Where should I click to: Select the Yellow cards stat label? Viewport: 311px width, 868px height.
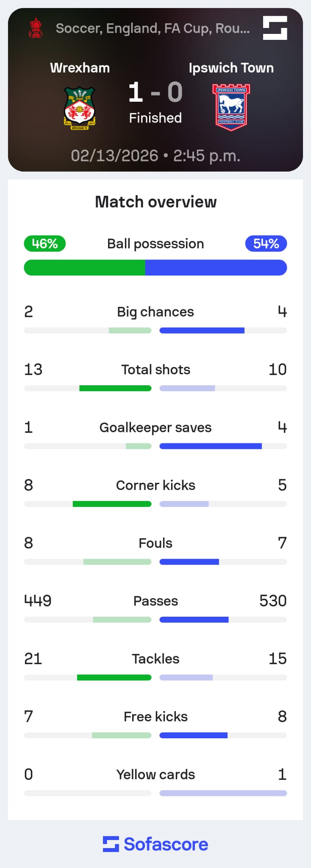[x=155, y=775]
